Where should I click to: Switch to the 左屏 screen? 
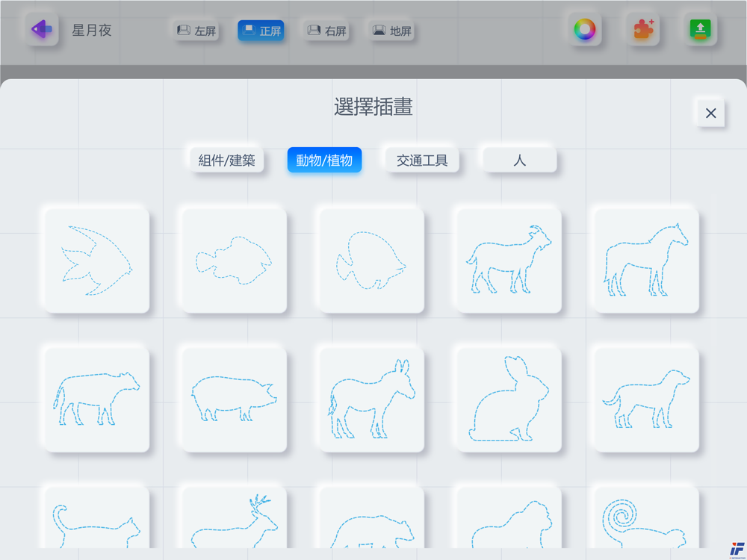(196, 31)
